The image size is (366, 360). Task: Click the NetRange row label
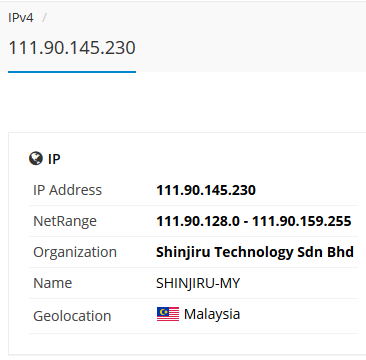(x=65, y=221)
